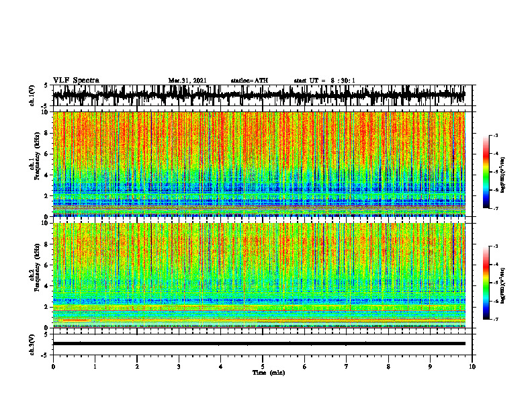Select the "Mar.31, 2021" date label
This screenshot has width=532, height=411.
[x=187, y=81]
